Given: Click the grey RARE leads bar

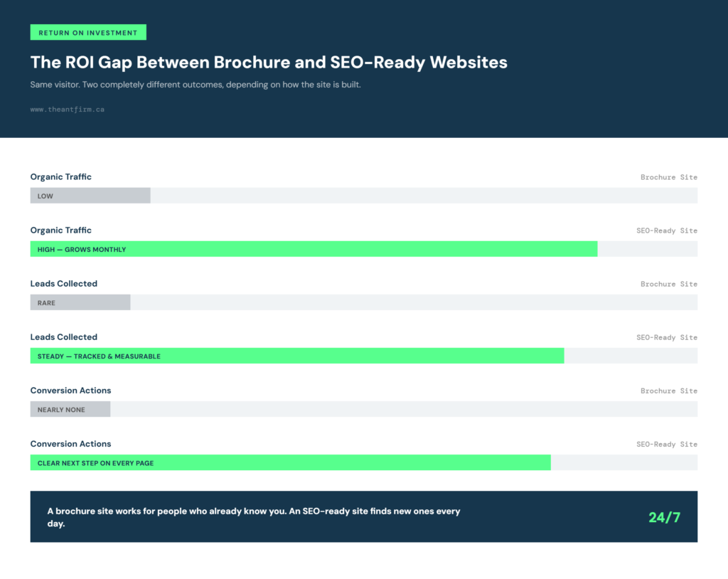Looking at the screenshot, I should [x=80, y=302].
